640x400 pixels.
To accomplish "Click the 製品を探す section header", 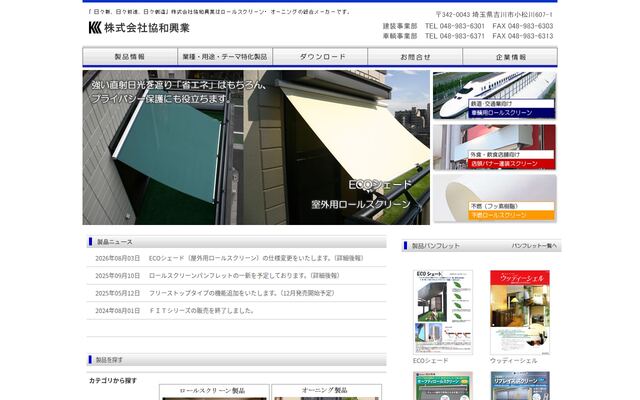I will tap(236, 360).
